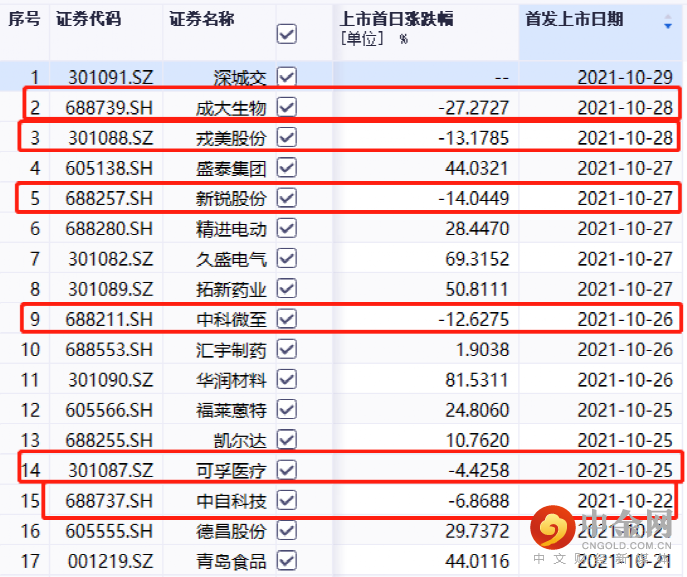Select stock code 688280.SH

point(109,229)
